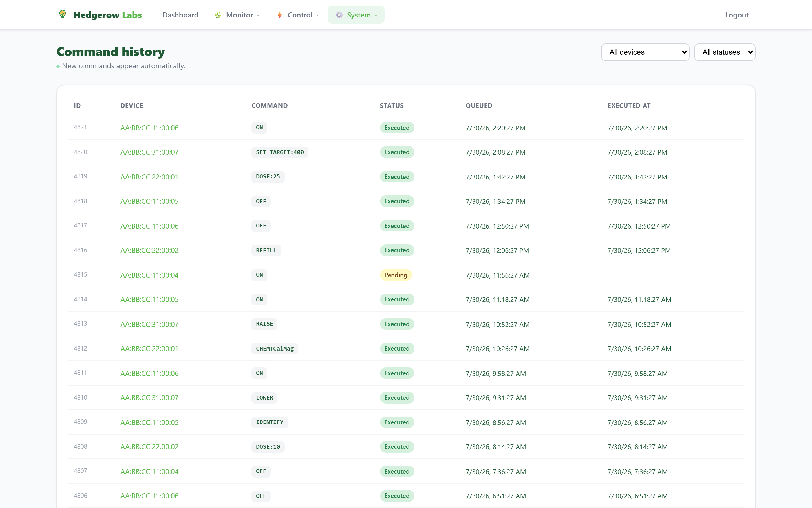Open device AA:BB:CC:11:00:06 in row 4806
Screen dimensions: 812x508
tap(149, 496)
